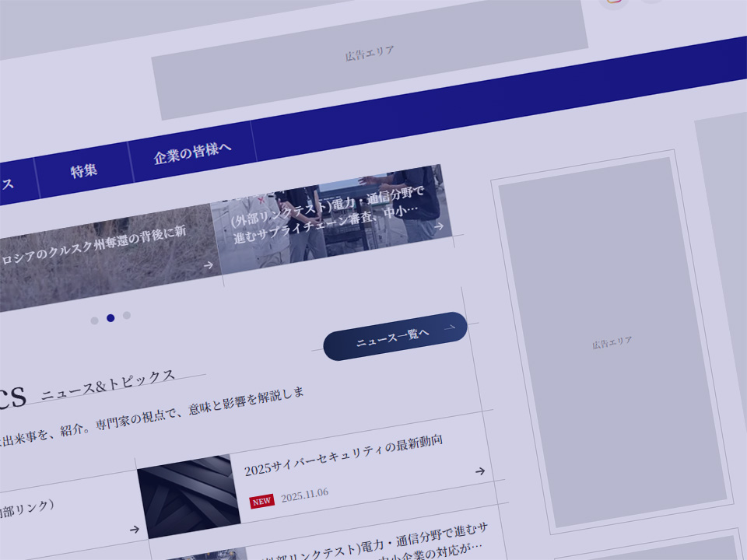
Task: Click arrow icon on ロシアのクルスク州 slide
Action: click(208, 265)
